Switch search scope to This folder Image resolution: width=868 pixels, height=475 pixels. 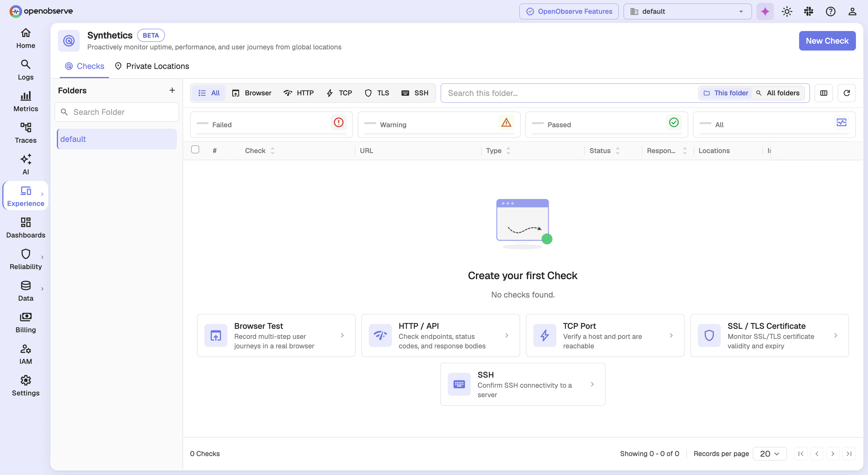725,93
